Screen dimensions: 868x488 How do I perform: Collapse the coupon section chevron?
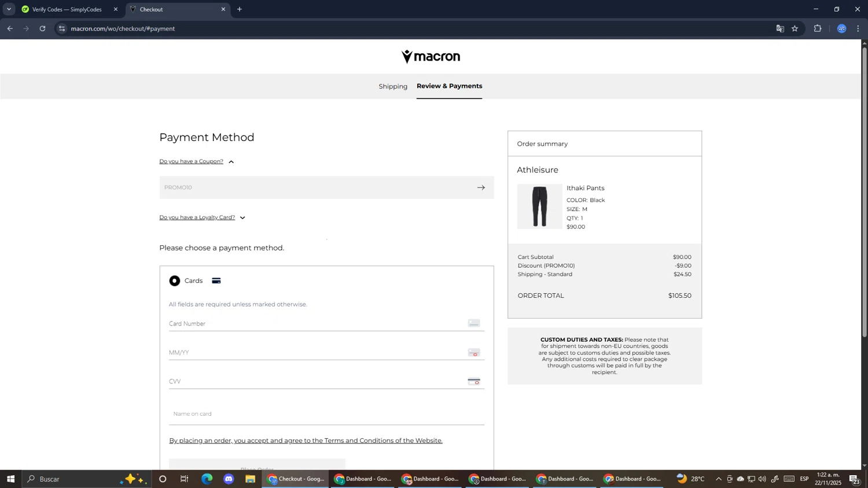tap(231, 162)
